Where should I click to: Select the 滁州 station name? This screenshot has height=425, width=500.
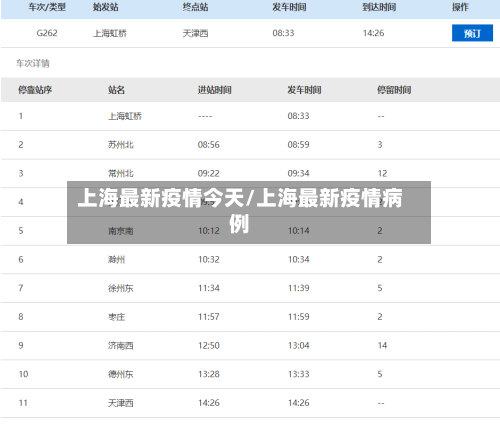click(116, 259)
